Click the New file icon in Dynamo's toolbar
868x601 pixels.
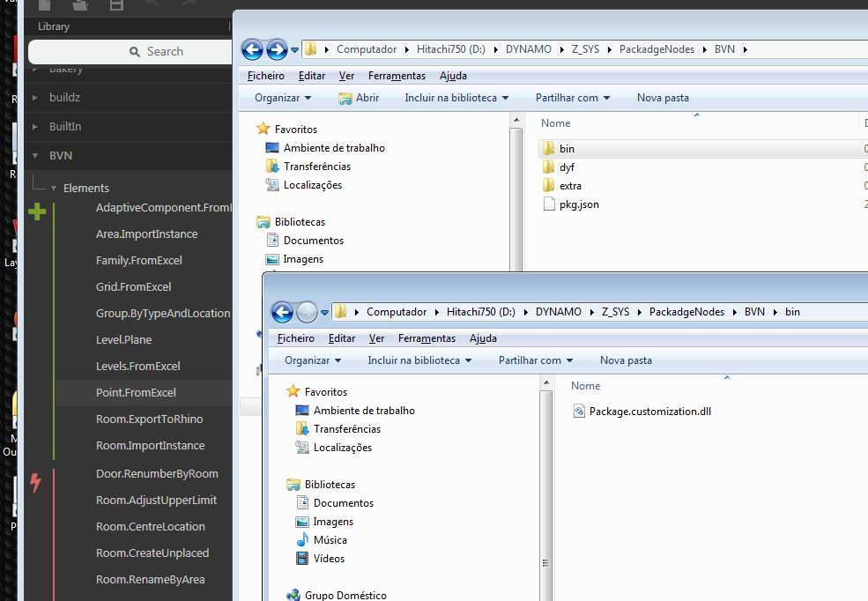click(x=44, y=5)
